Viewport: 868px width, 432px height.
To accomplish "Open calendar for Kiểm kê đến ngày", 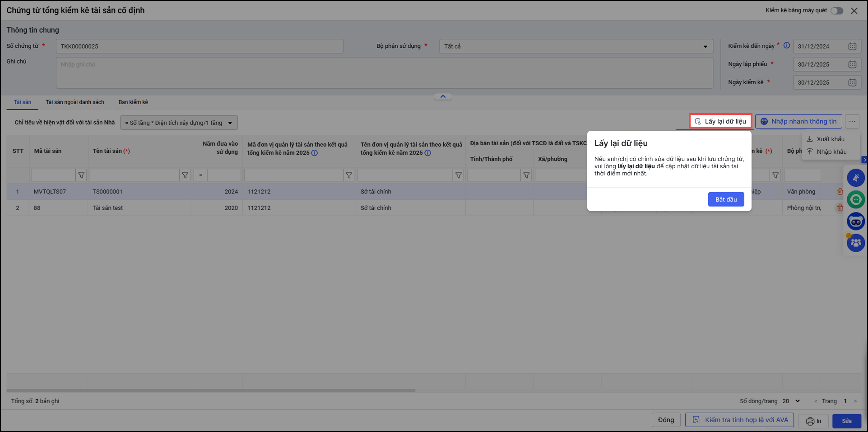I will [852, 46].
